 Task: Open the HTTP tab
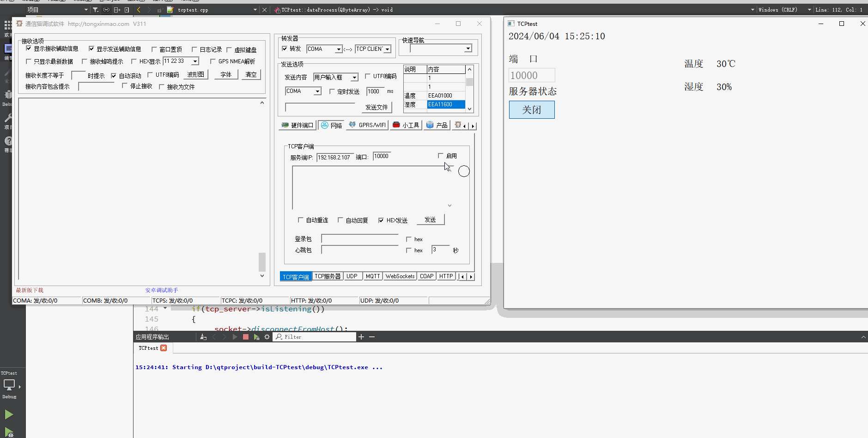[446, 276]
